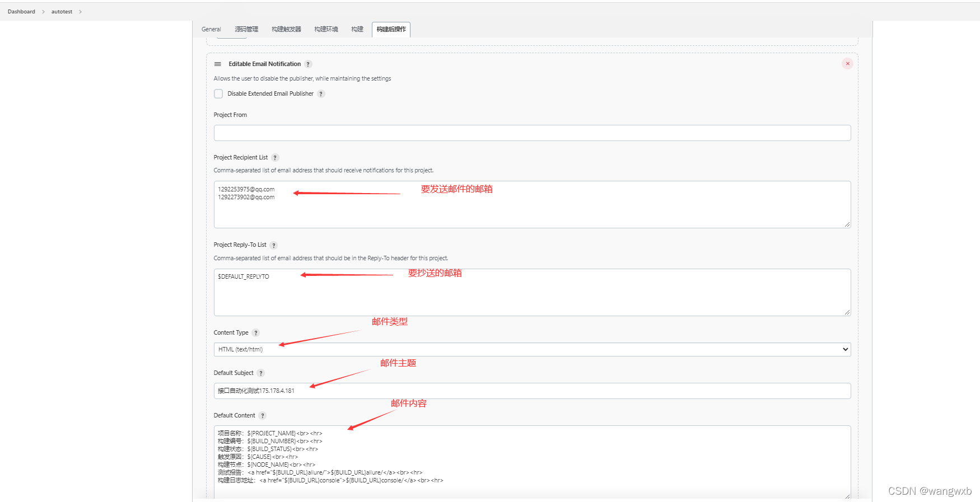This screenshot has height=502, width=980.
Task: Click the ${BUILD_STATUS} line in content
Action: coord(268,449)
